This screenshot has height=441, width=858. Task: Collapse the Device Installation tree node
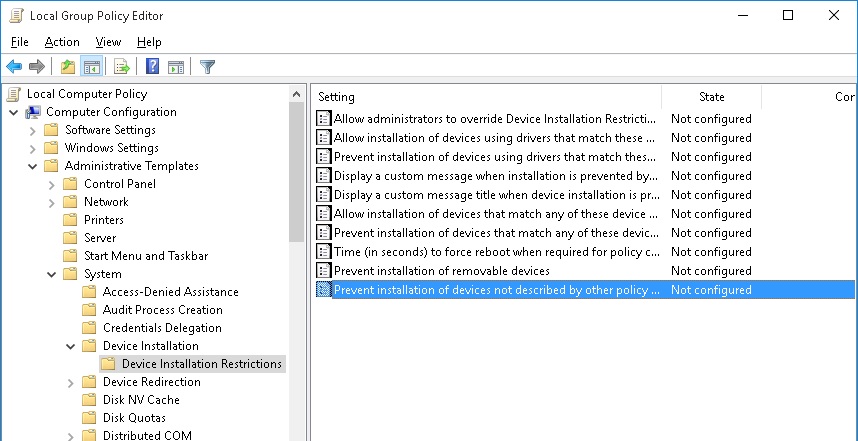point(71,346)
